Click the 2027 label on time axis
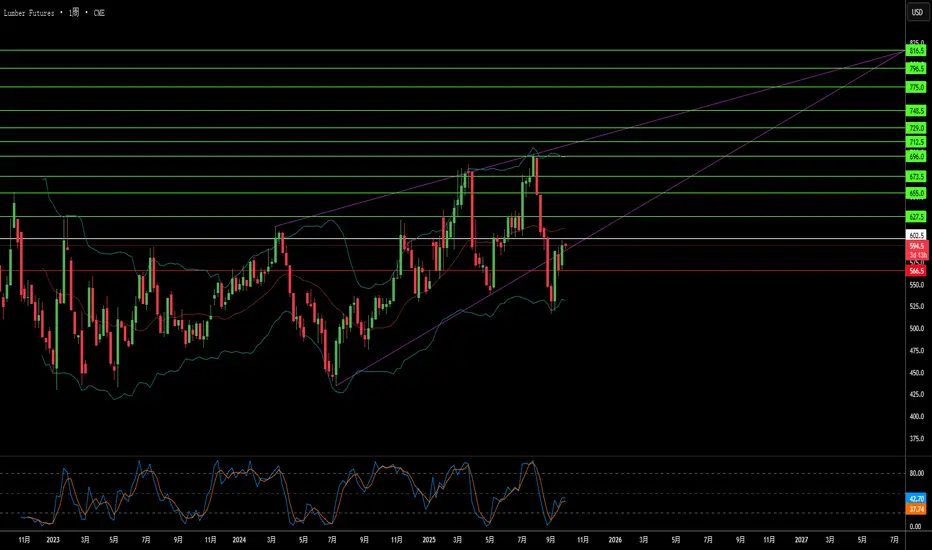 click(801, 540)
